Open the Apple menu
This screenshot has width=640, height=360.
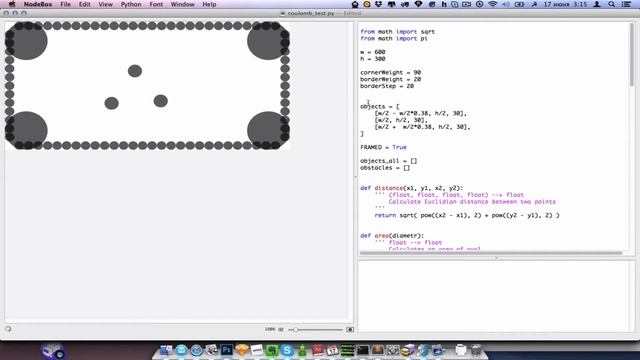(x=12, y=4)
